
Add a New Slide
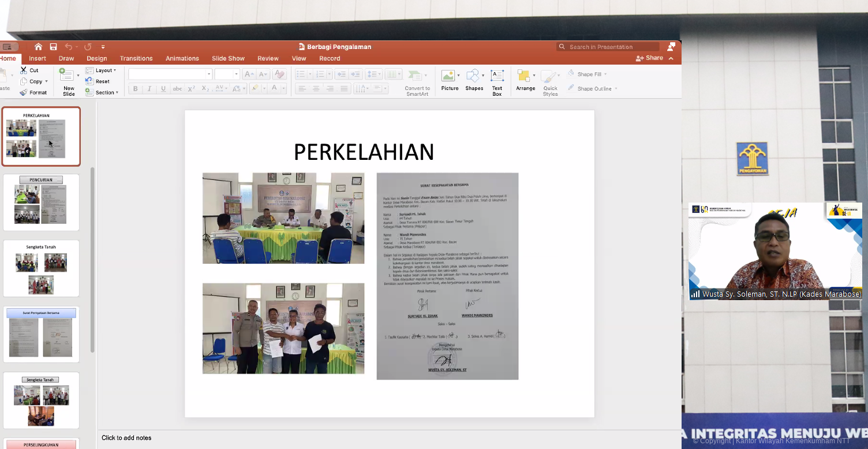68,81
